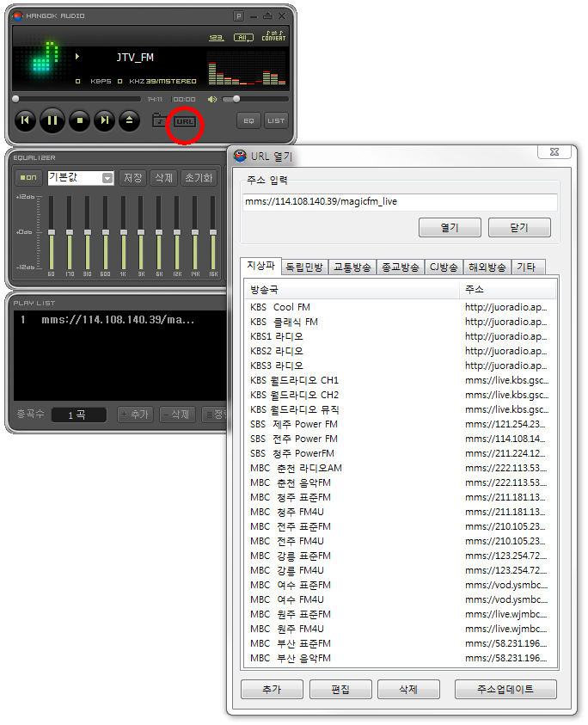588x725 pixels.
Task: Click the 추가 button in URL dialog
Action: 272,690
